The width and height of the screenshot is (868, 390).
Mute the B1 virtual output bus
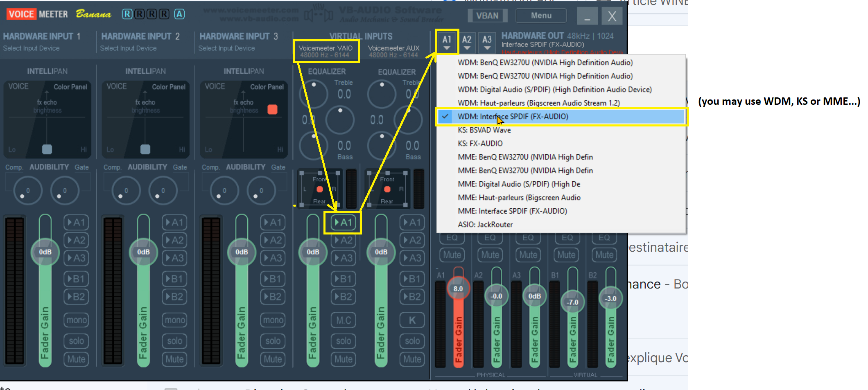pyautogui.click(x=566, y=255)
